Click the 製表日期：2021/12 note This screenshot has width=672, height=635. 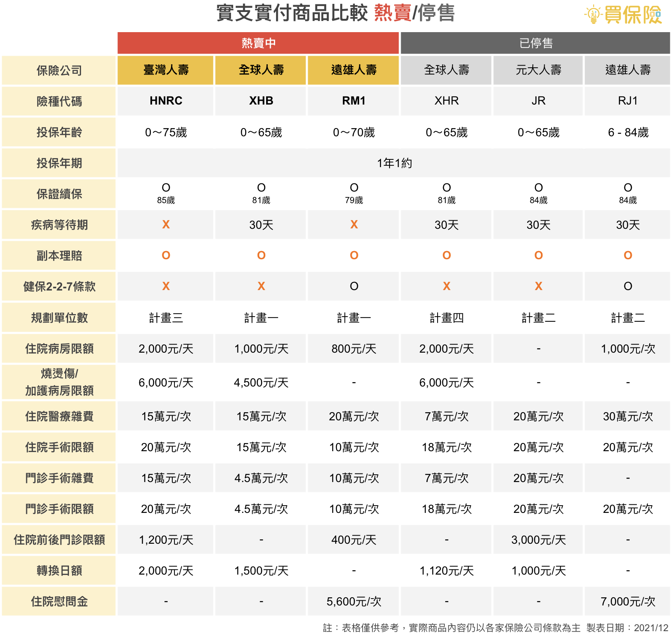coord(627,628)
